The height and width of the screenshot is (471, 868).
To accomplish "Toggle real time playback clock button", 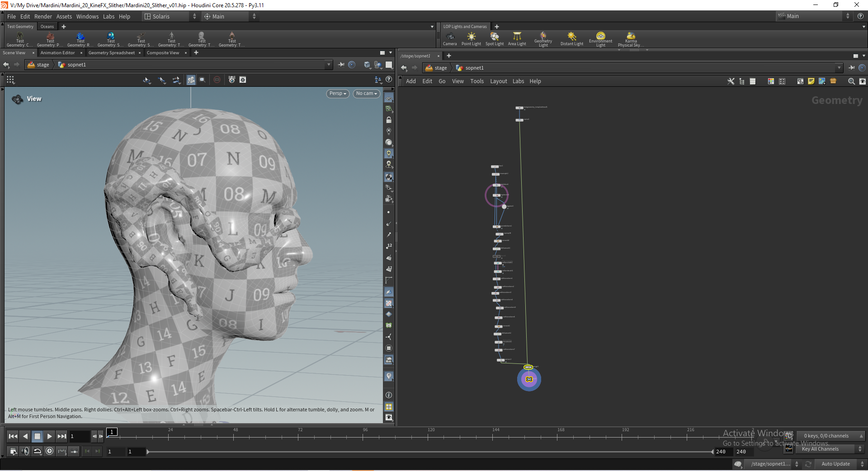I will pyautogui.click(x=49, y=451).
